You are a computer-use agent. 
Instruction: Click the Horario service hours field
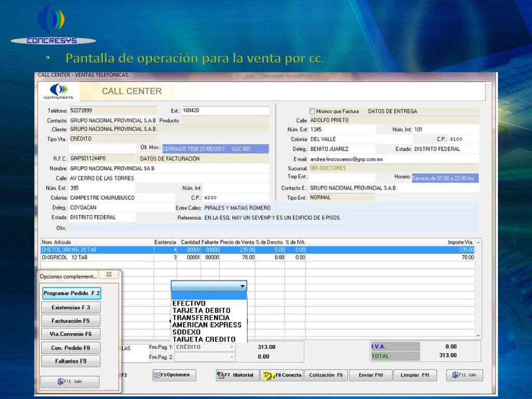pos(445,178)
